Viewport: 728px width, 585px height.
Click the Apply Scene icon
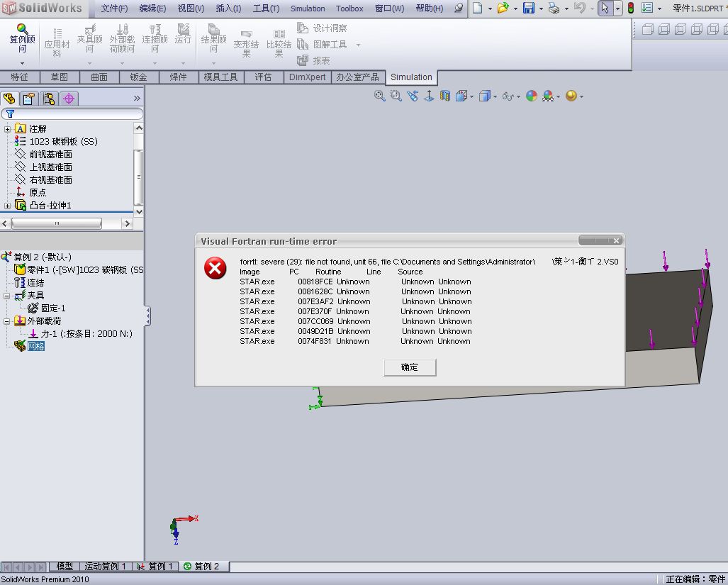click(548, 96)
